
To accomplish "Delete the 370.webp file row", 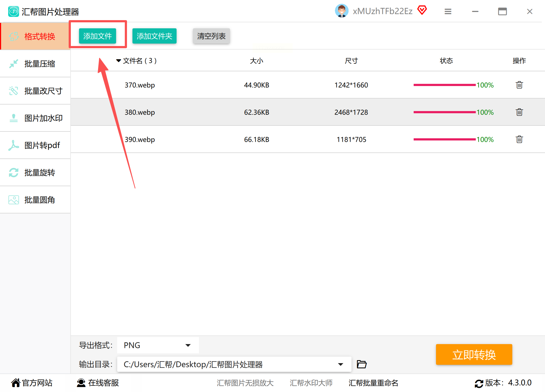I will coord(519,85).
